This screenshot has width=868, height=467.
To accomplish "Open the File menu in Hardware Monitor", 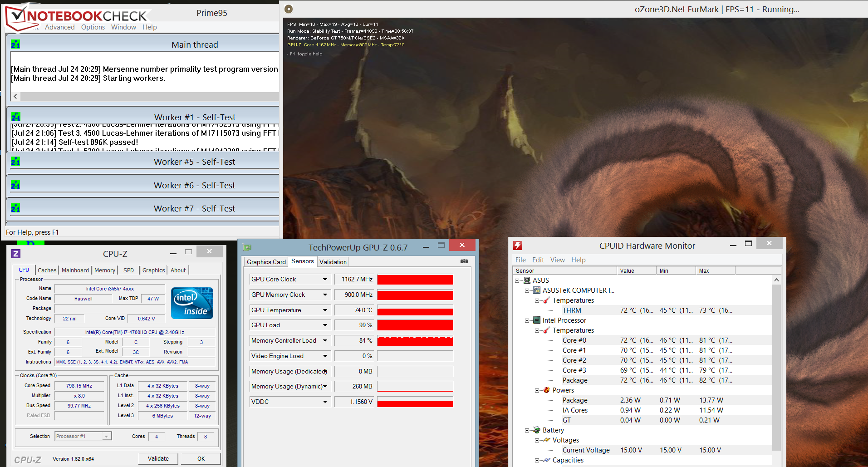I will (x=520, y=260).
